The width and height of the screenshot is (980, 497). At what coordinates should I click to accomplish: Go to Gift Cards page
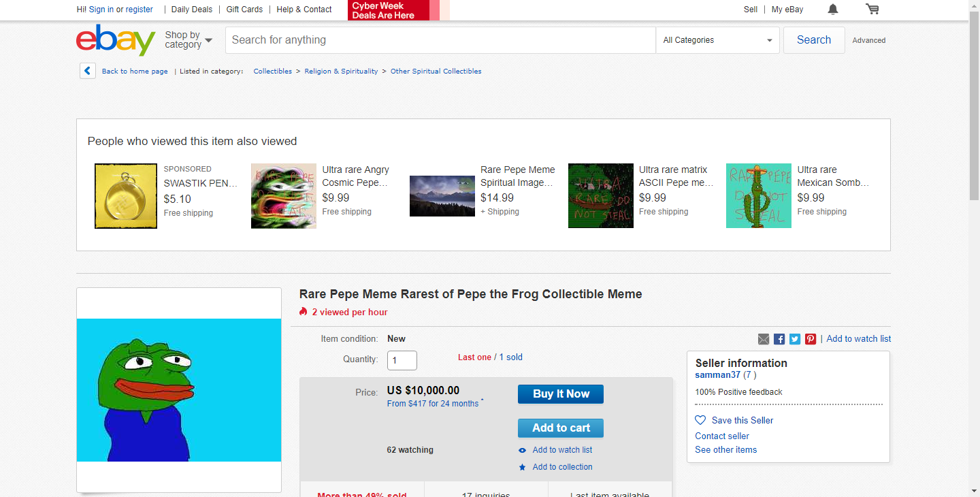point(244,10)
